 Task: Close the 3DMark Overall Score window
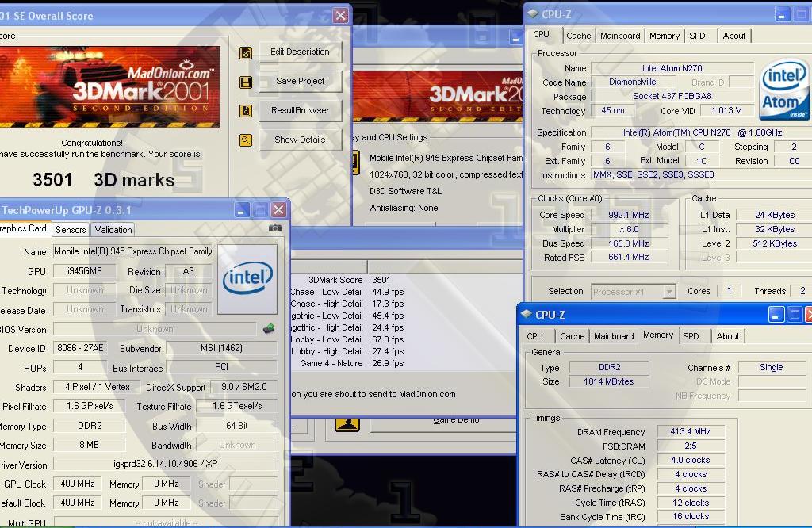pos(340,16)
